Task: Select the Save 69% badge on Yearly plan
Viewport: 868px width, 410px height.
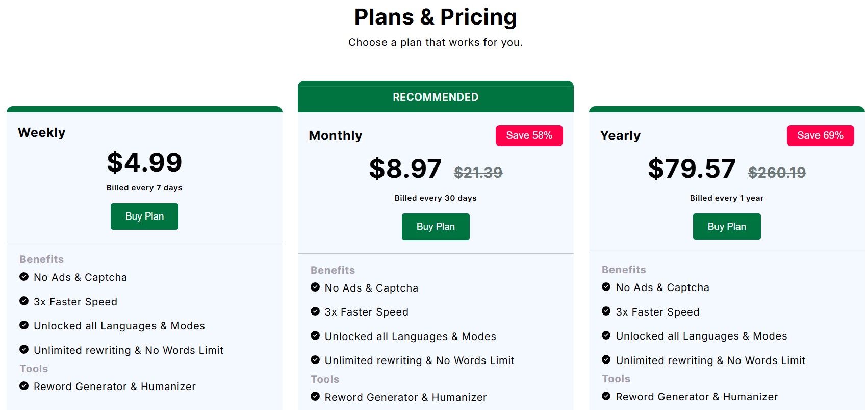Action: click(820, 135)
